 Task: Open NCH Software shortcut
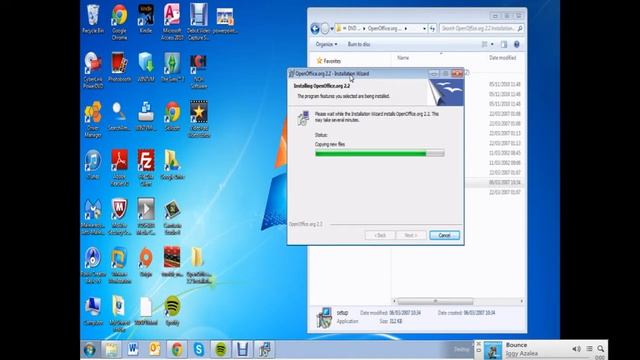tap(199, 70)
